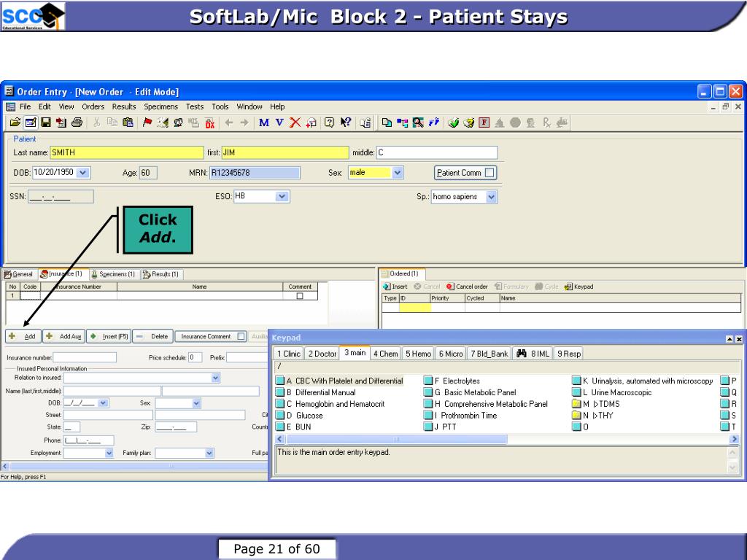Click the export document toolbar icon
The height and width of the screenshot is (560, 747).
61,122
